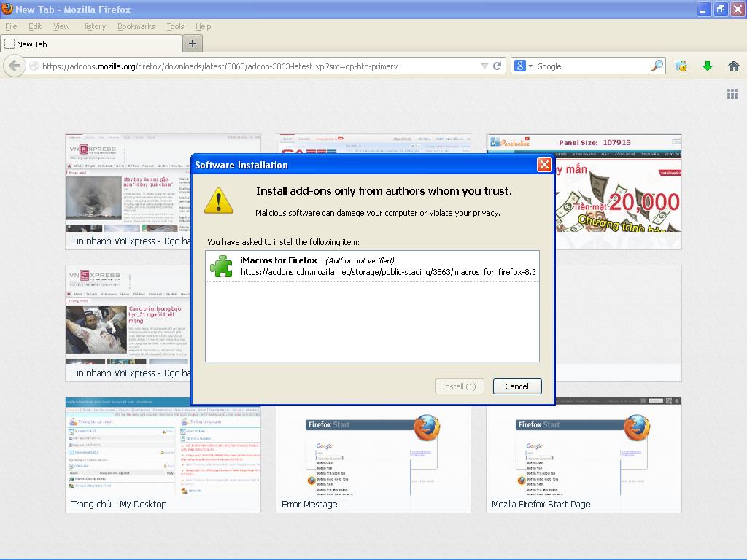Click the Google search input field
747x560 pixels.
pos(592,66)
